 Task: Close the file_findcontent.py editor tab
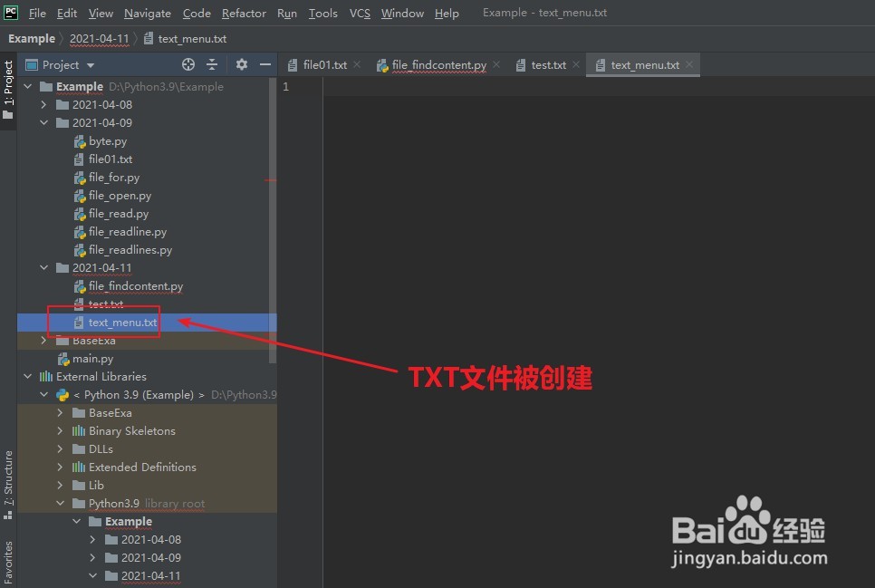pos(495,65)
